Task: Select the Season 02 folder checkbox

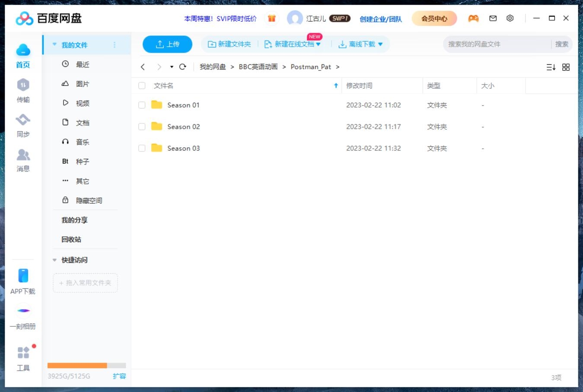Action: click(x=142, y=126)
